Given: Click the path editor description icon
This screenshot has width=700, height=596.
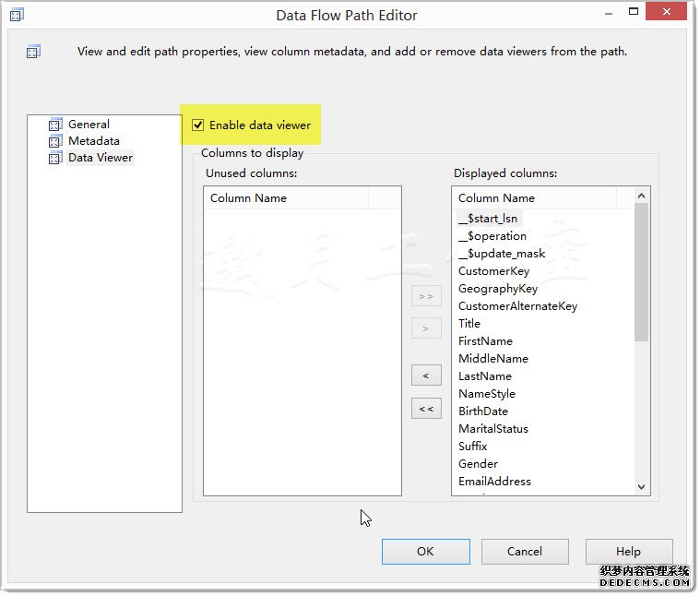Looking at the screenshot, I should pyautogui.click(x=33, y=52).
